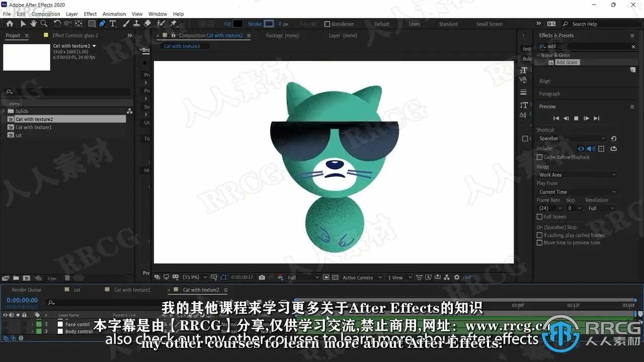
Task: Open the show channel color management icon
Action: [x=280, y=278]
